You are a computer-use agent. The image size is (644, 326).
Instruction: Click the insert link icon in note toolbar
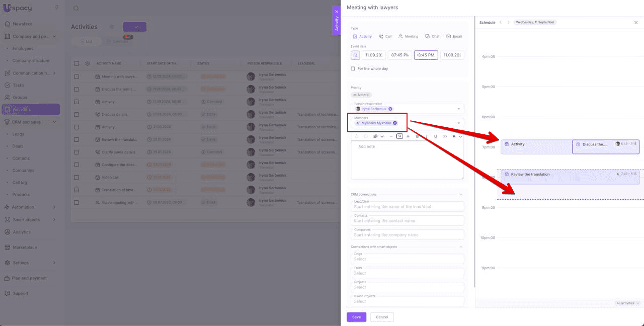[444, 136]
